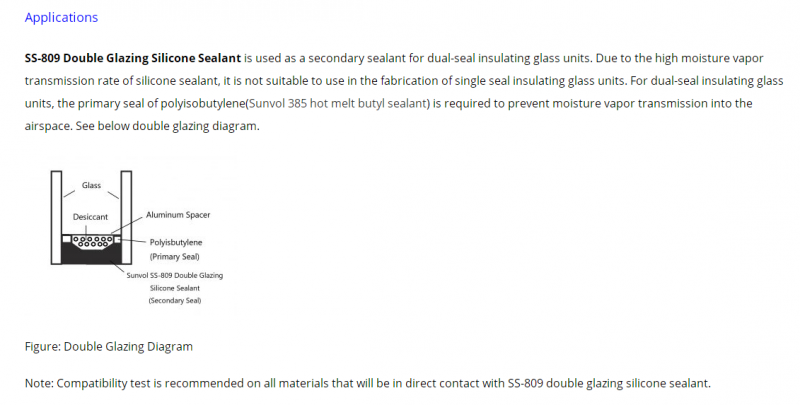Click the right glass pane in diagram
Screen dimensions: 800x405
pos(126,217)
